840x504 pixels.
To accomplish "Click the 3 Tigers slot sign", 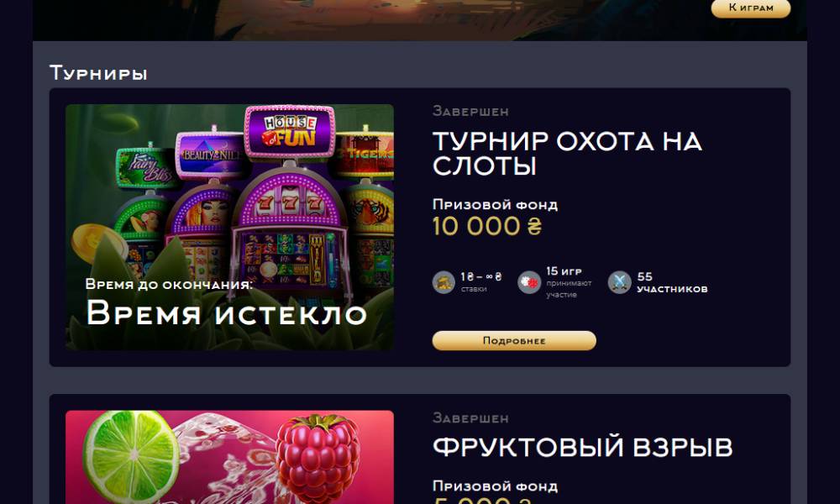I will (365, 153).
